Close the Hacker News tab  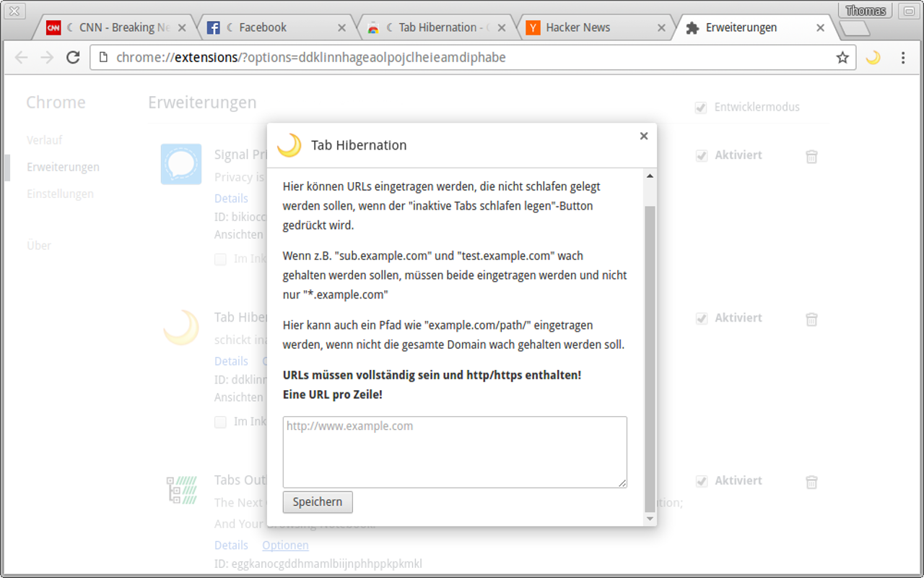pyautogui.click(x=661, y=28)
